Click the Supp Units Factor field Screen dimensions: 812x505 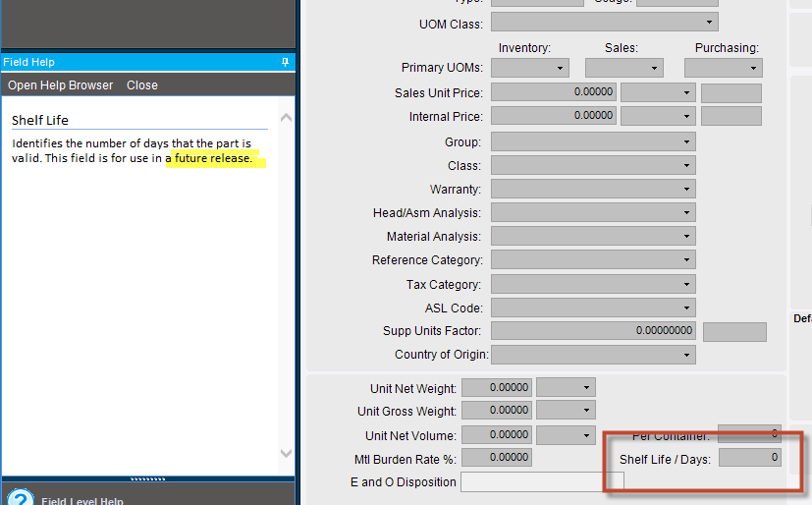(x=593, y=330)
